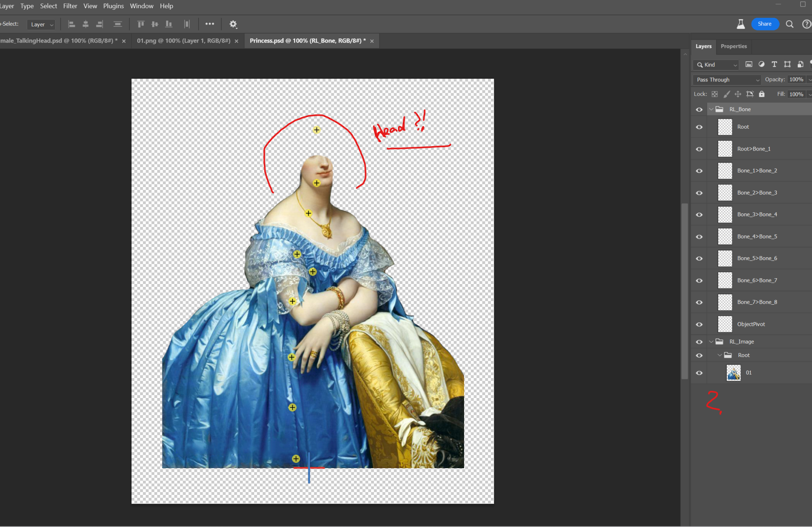The image size is (812, 527).
Task: Click the align horizontal centers icon
Action: [x=86, y=24]
